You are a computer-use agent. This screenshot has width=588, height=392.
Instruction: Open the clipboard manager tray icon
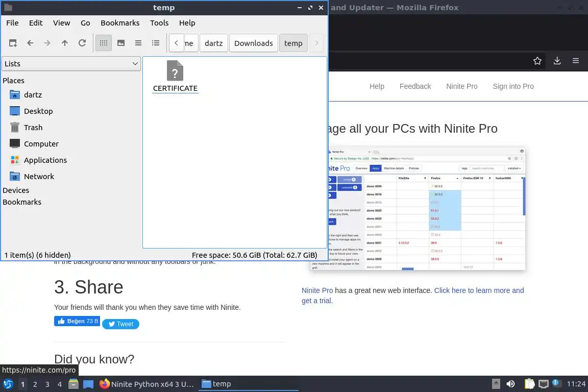click(x=529, y=384)
